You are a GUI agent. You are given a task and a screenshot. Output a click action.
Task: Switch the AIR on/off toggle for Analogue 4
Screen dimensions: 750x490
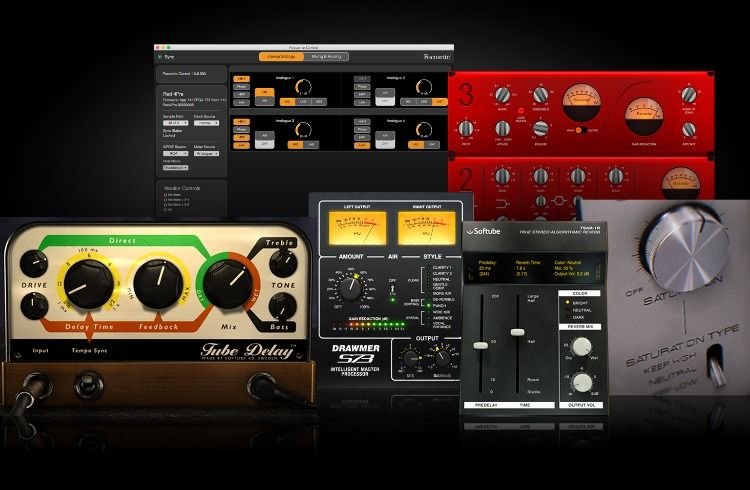(x=385, y=139)
